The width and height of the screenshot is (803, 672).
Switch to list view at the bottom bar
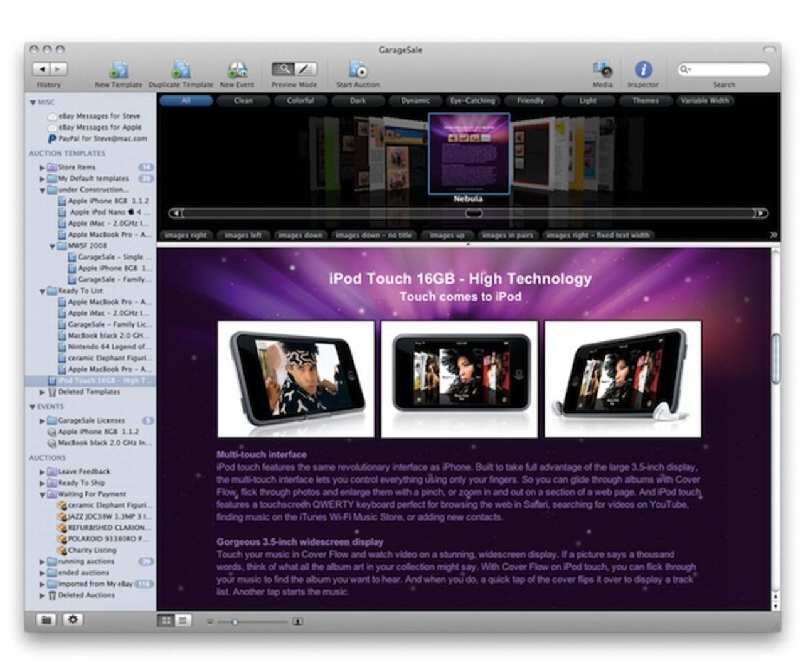click(183, 621)
